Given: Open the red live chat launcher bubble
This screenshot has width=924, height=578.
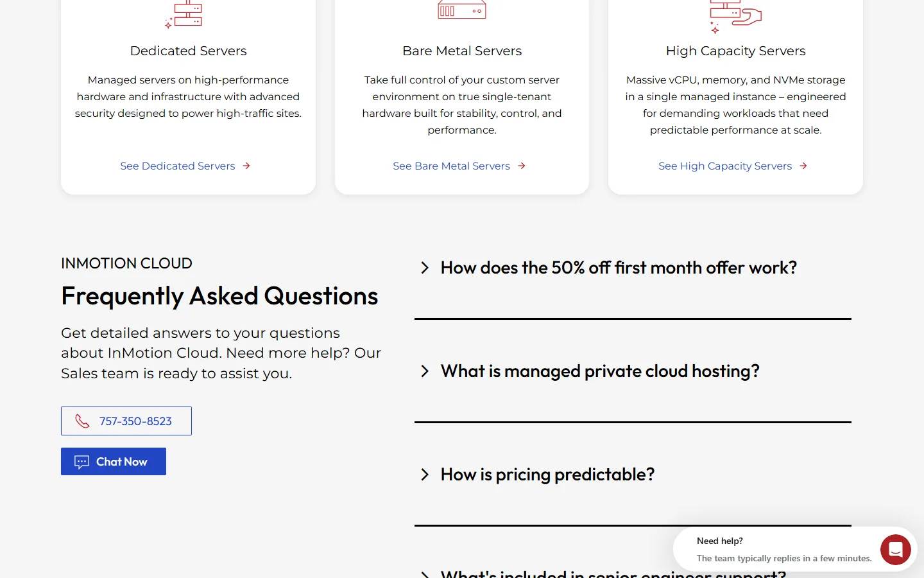Looking at the screenshot, I should (896, 550).
